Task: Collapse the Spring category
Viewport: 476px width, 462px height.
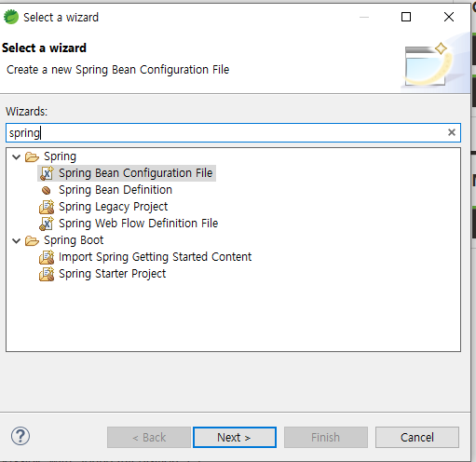Action: coord(16,156)
